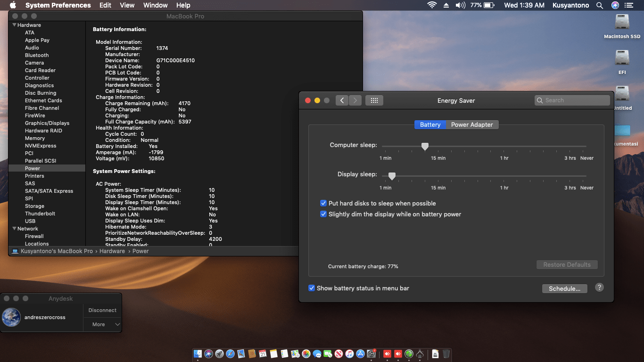Click the Display sleep slider handle

pyautogui.click(x=392, y=176)
